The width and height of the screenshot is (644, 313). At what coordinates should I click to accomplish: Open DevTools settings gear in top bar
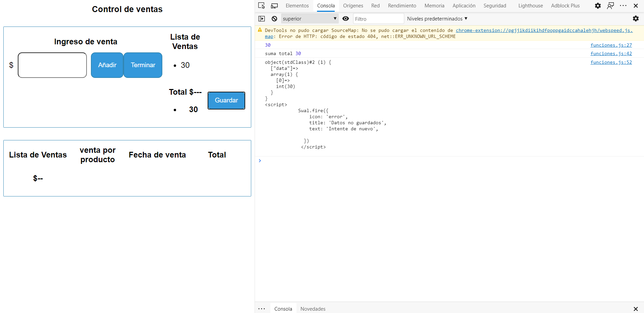coord(598,6)
